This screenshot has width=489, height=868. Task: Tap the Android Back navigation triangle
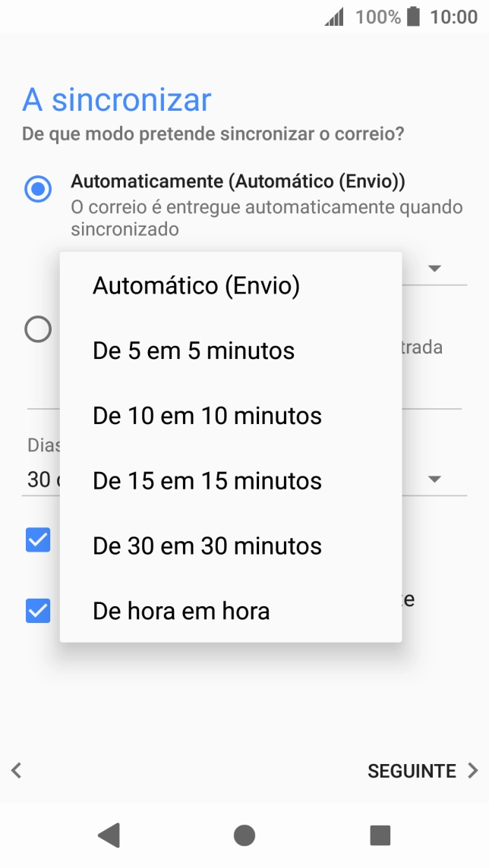[x=109, y=835]
